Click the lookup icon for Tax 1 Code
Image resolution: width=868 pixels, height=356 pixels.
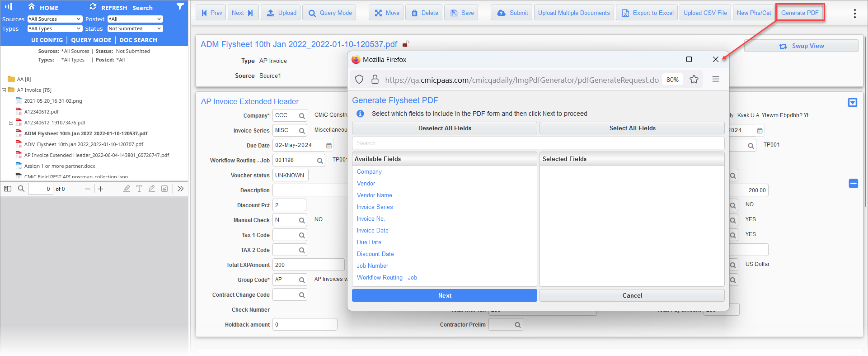[302, 235]
